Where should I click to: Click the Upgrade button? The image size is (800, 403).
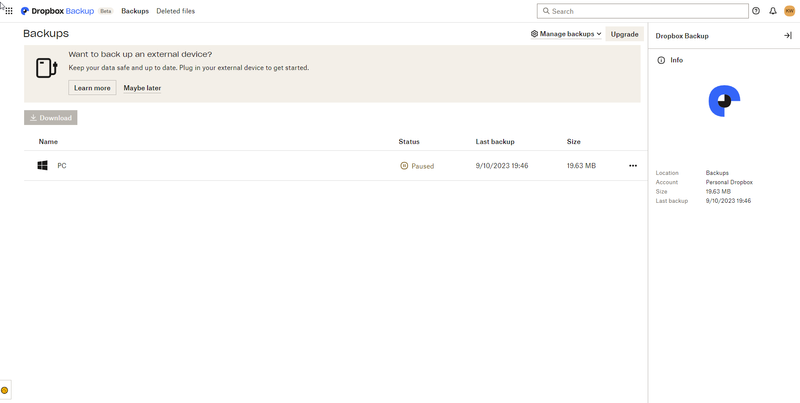tap(624, 34)
